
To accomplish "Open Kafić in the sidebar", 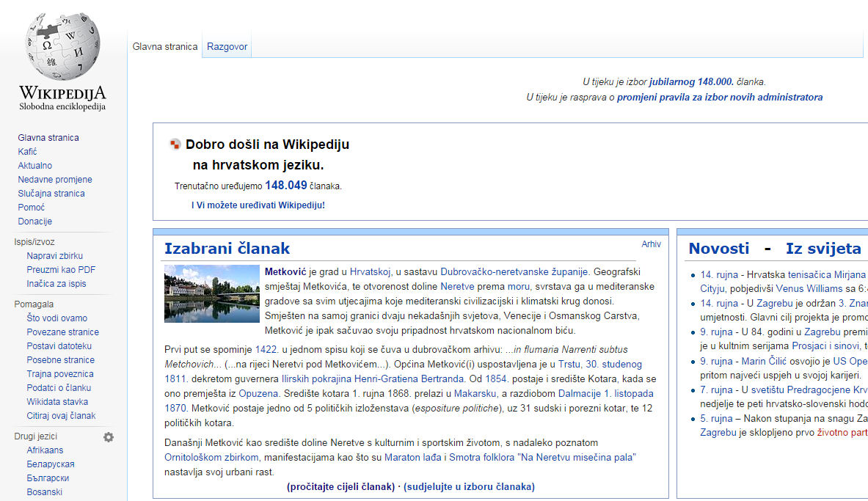I will pyautogui.click(x=27, y=152).
